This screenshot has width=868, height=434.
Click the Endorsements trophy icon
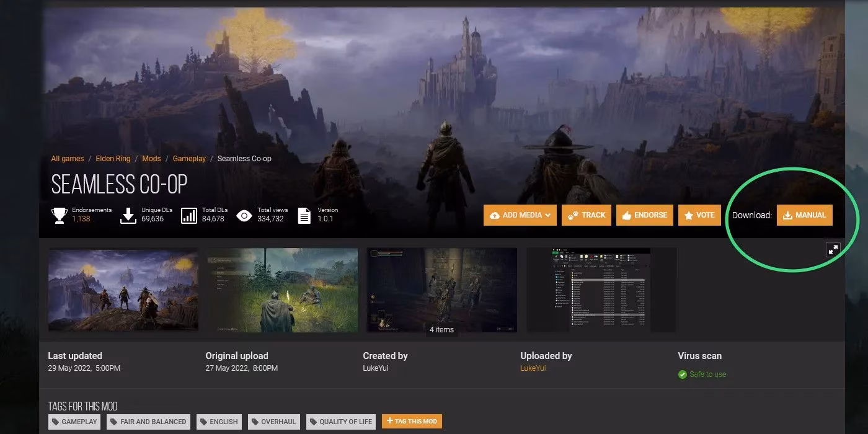coord(60,215)
